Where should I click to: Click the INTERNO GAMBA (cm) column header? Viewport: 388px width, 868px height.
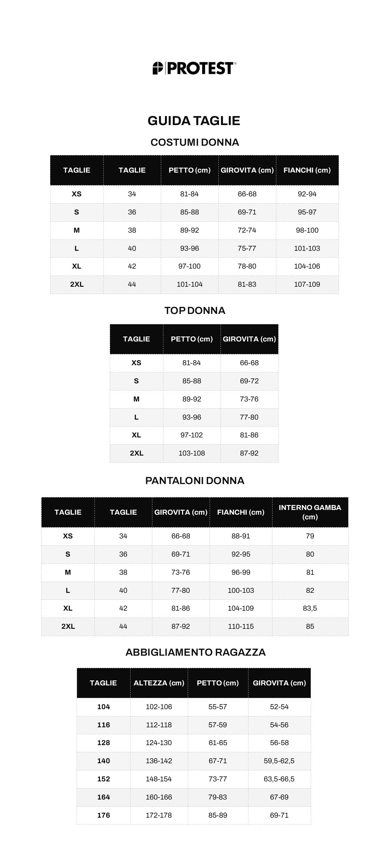click(310, 512)
